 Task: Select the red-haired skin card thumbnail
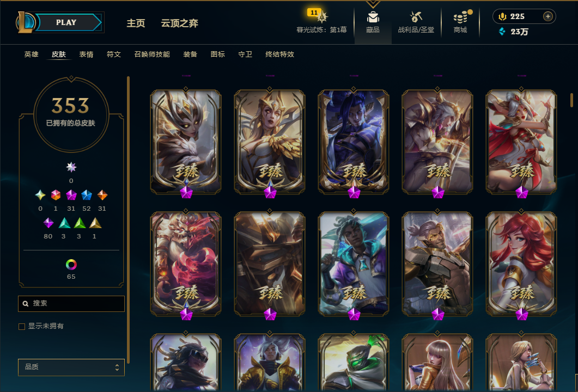coord(521,264)
